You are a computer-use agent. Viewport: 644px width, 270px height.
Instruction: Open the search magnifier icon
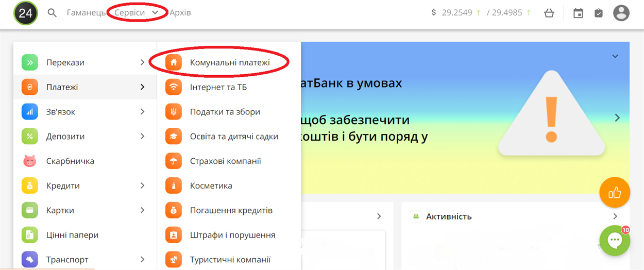pyautogui.click(x=52, y=13)
